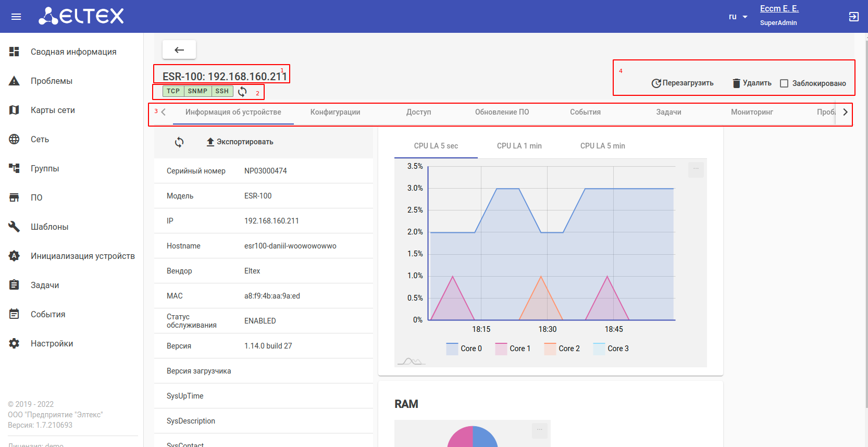This screenshot has width=868, height=447.
Task: Switch to the Обновление ПО tab
Action: point(502,112)
